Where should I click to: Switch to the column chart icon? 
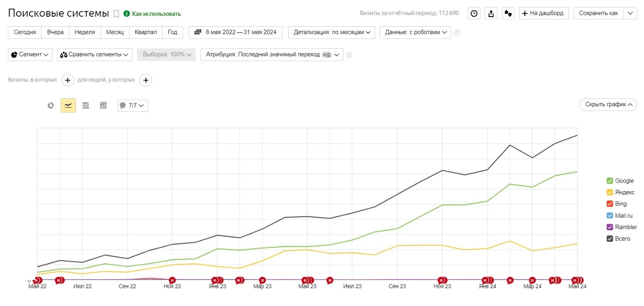[x=103, y=105]
